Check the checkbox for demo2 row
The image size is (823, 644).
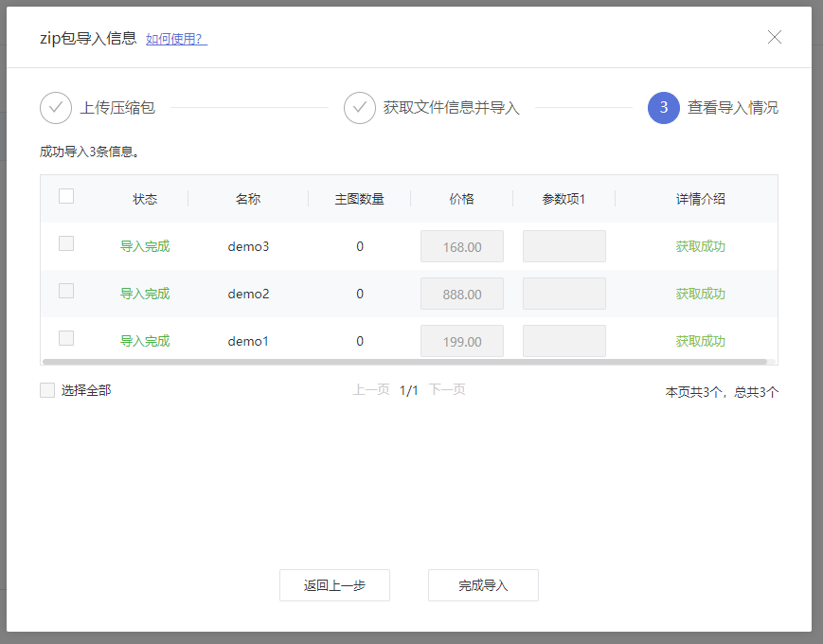click(65, 290)
